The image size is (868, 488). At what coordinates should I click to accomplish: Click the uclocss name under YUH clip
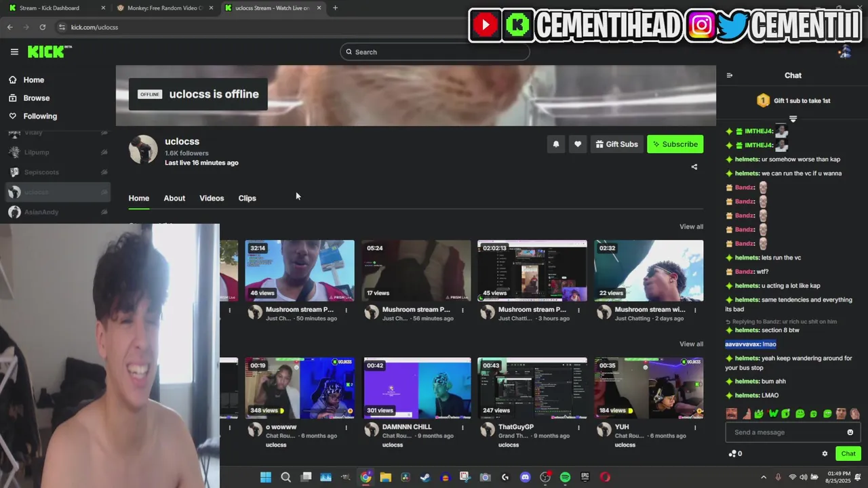coord(625,445)
